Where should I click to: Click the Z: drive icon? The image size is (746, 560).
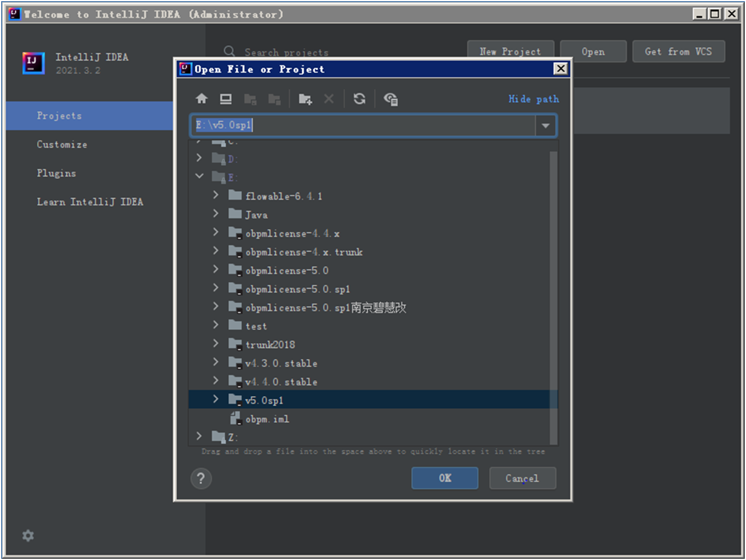tap(219, 437)
